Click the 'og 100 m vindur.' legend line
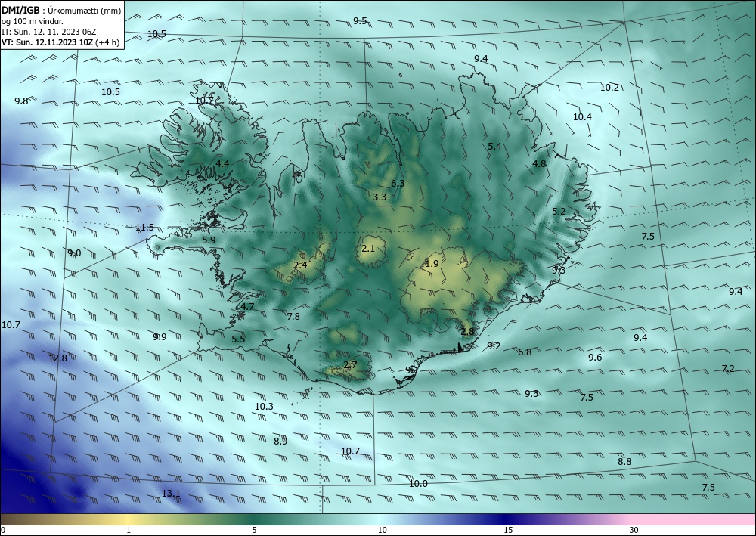The height and width of the screenshot is (536, 756). pos(33,21)
